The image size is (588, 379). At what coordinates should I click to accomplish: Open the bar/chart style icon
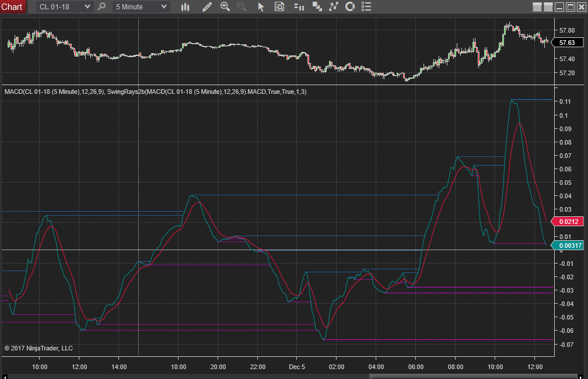click(185, 7)
